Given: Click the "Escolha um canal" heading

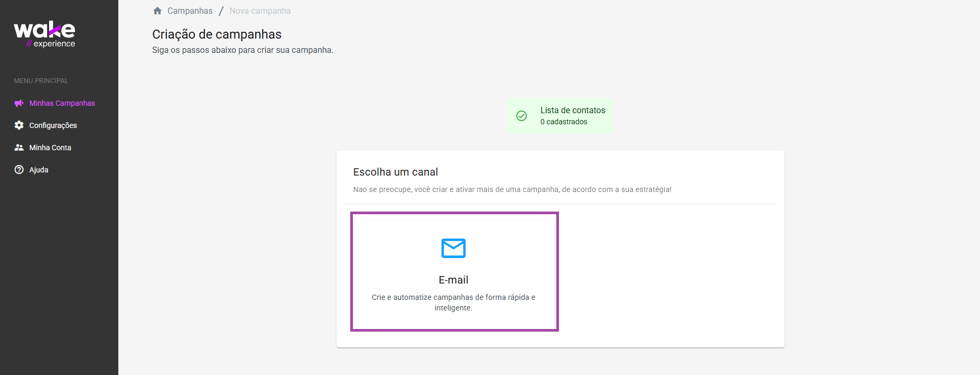Looking at the screenshot, I should (395, 172).
